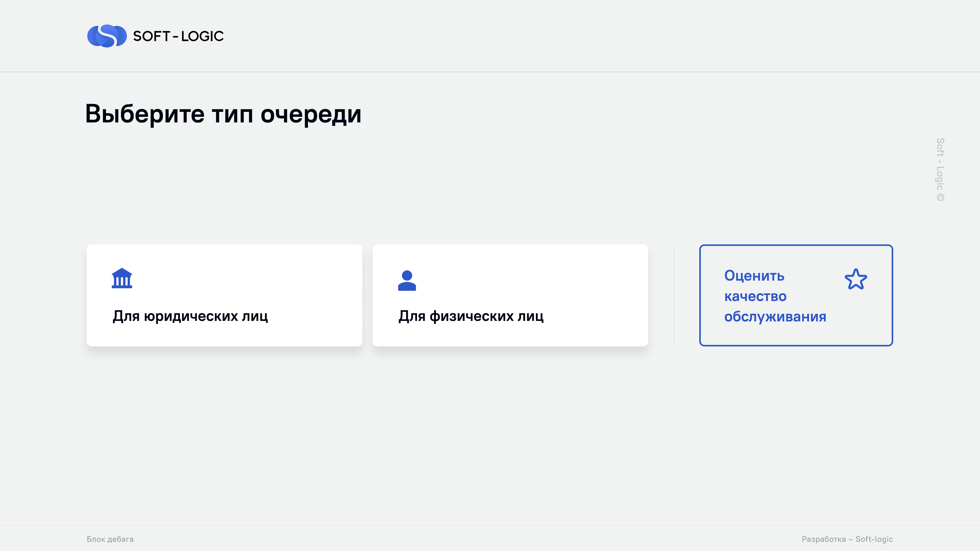This screenshot has height=551, width=980.
Task: Click the word "Оценить" in the rating button
Action: [x=754, y=275]
